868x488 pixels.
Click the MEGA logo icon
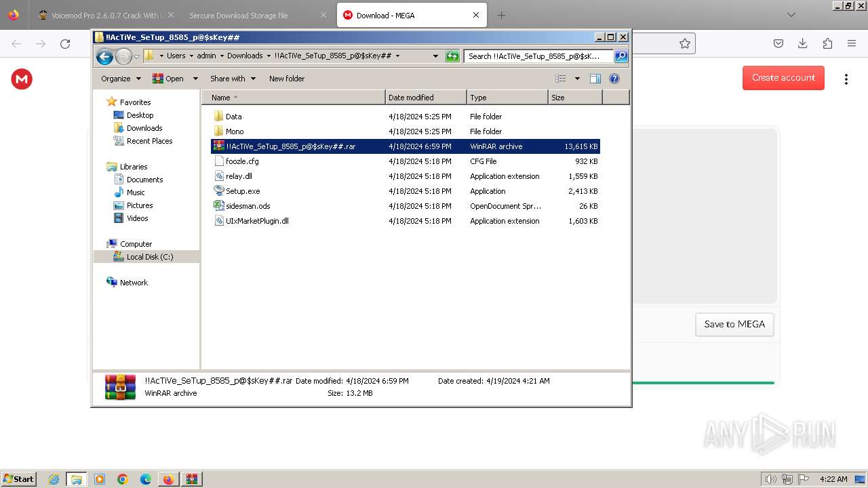(22, 79)
